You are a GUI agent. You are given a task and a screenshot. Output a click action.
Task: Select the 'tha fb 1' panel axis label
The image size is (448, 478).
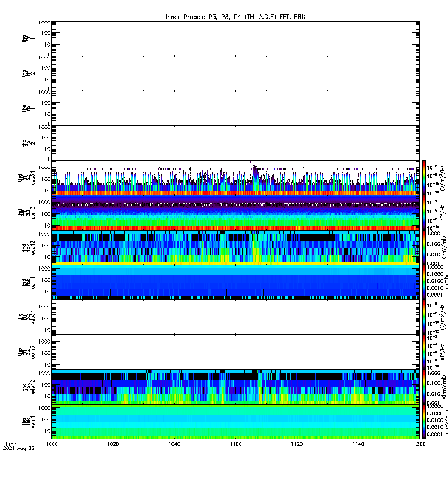click(28, 108)
